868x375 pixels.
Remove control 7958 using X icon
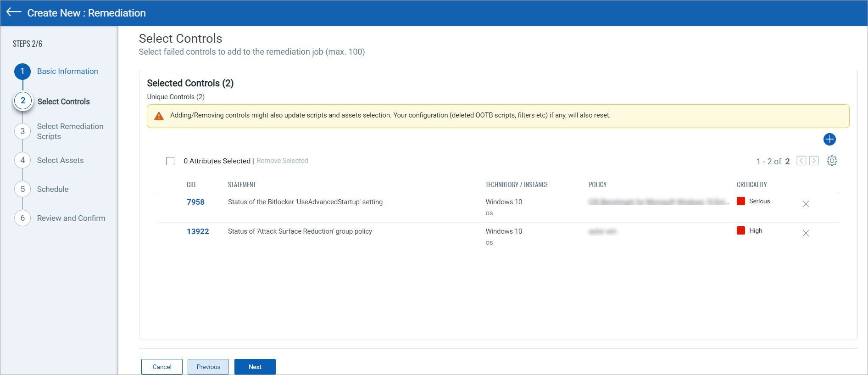pyautogui.click(x=806, y=204)
